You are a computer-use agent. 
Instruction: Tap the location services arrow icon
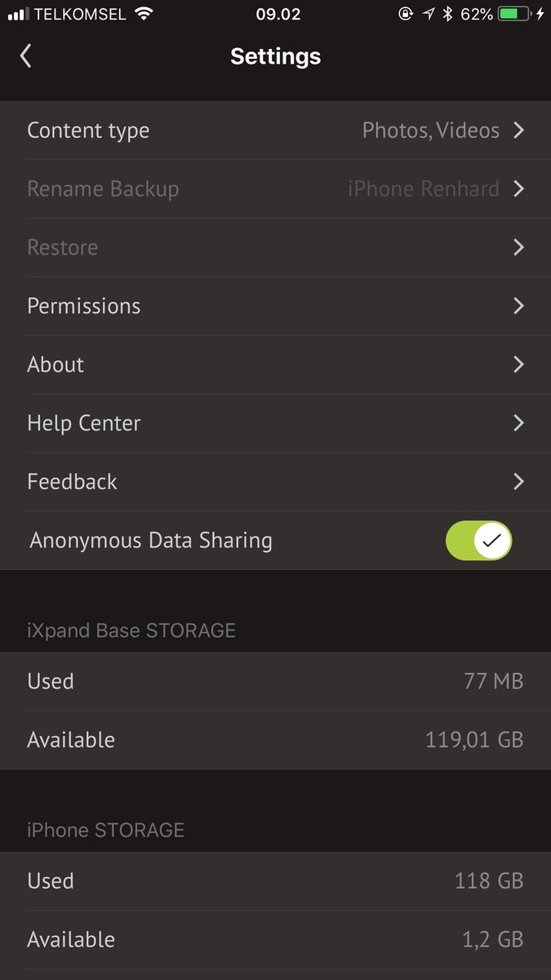point(428,15)
